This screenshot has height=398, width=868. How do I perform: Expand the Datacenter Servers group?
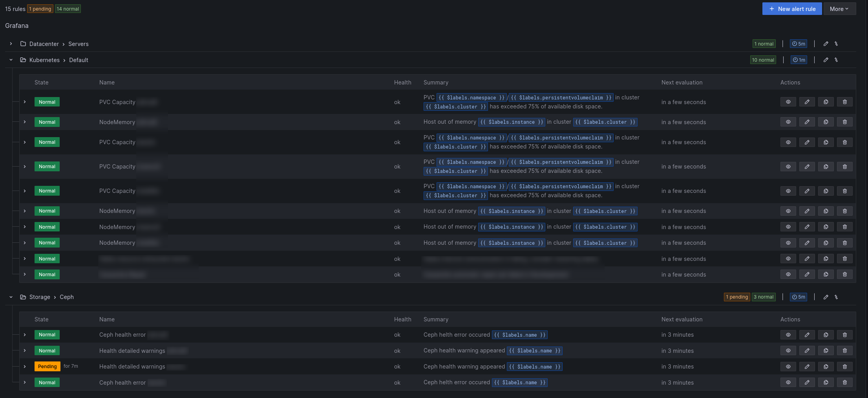coord(11,44)
